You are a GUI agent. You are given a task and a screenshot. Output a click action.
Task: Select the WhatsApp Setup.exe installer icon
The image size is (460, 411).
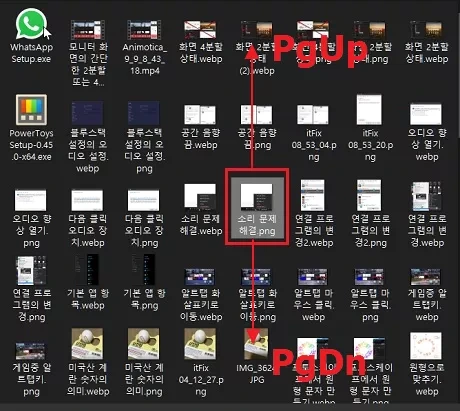point(31,24)
